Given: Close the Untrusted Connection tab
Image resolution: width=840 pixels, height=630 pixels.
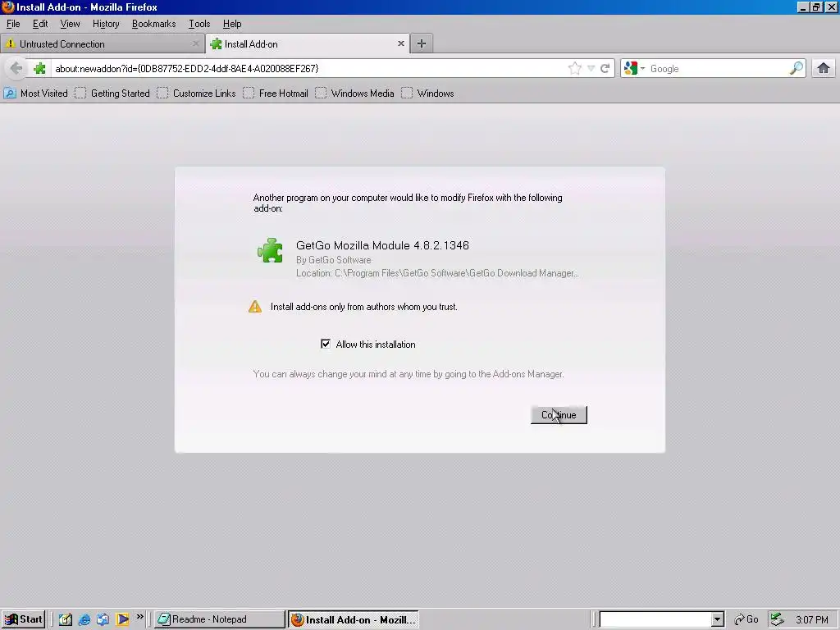Looking at the screenshot, I should pos(195,43).
